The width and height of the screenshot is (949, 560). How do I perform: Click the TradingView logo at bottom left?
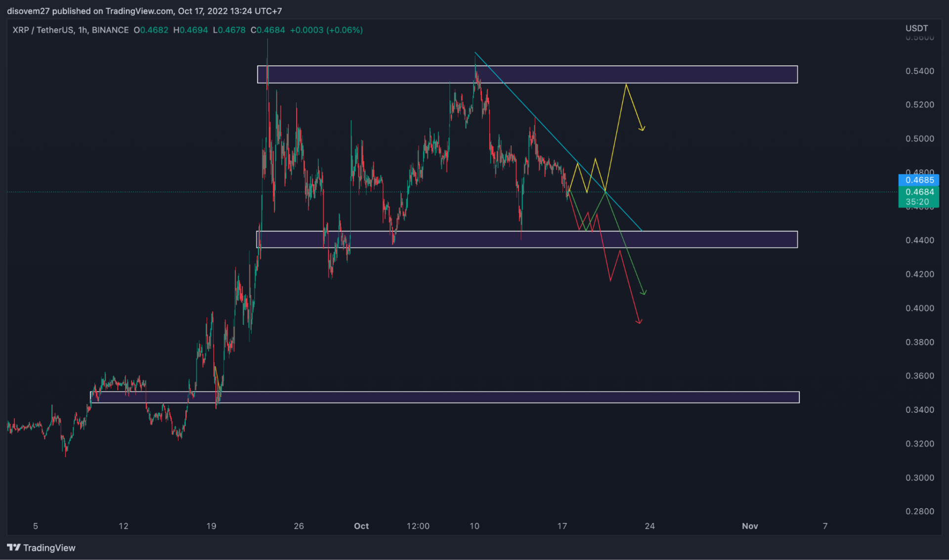point(42,548)
